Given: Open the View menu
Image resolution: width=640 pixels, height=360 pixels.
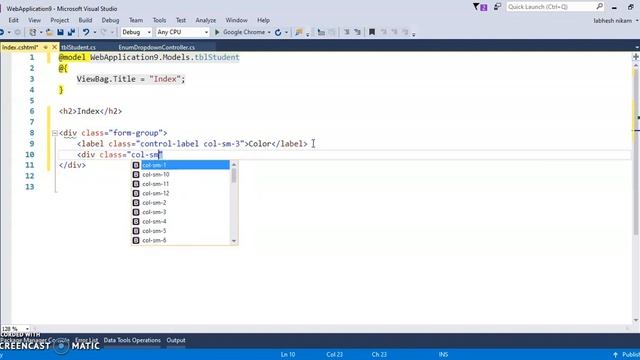Looking at the screenshot, I should pos(34,20).
